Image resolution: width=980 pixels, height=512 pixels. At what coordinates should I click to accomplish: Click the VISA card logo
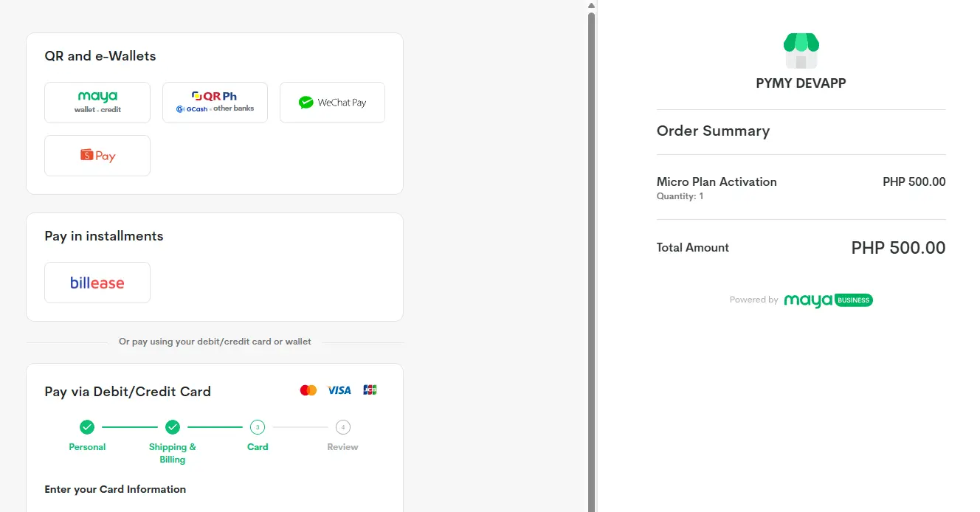(339, 390)
